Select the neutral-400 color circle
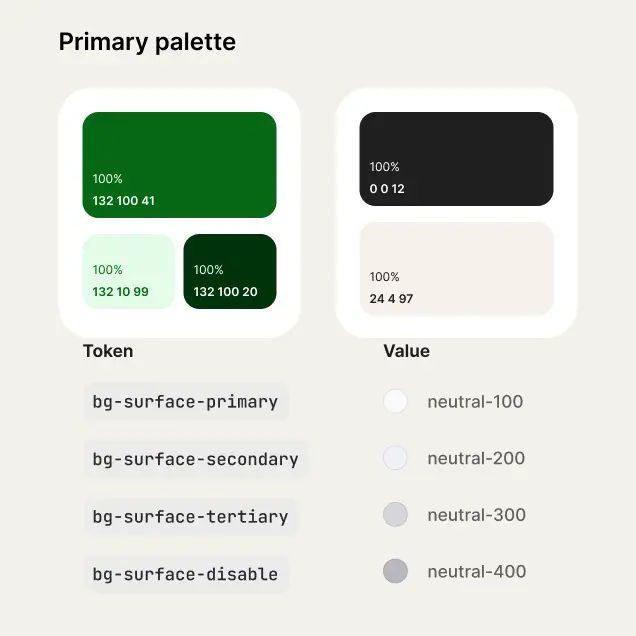This screenshot has width=636, height=636. (395, 571)
